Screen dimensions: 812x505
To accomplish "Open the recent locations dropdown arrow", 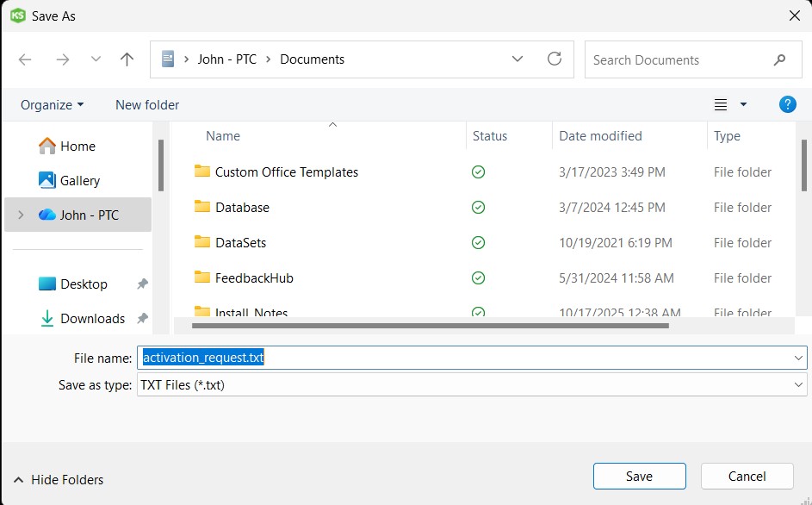I will click(96, 59).
